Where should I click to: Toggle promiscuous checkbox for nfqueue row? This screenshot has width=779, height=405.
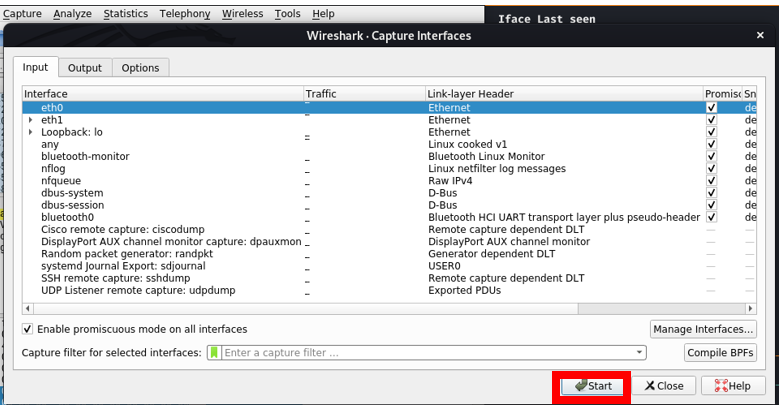click(x=711, y=180)
